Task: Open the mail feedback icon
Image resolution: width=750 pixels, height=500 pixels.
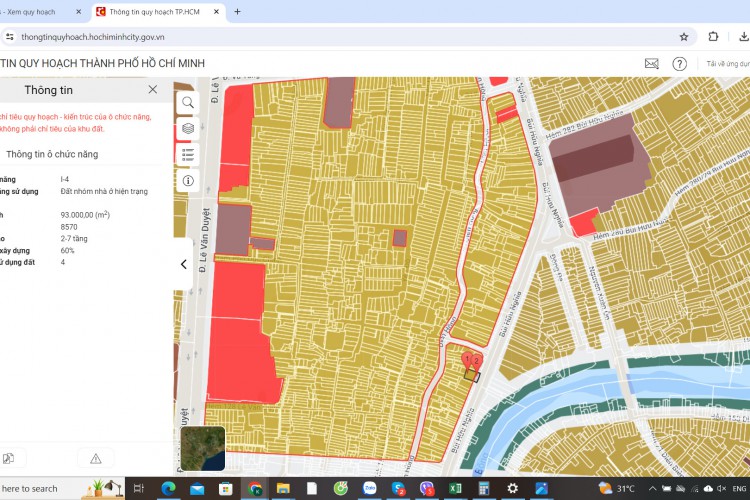Action: click(652, 63)
